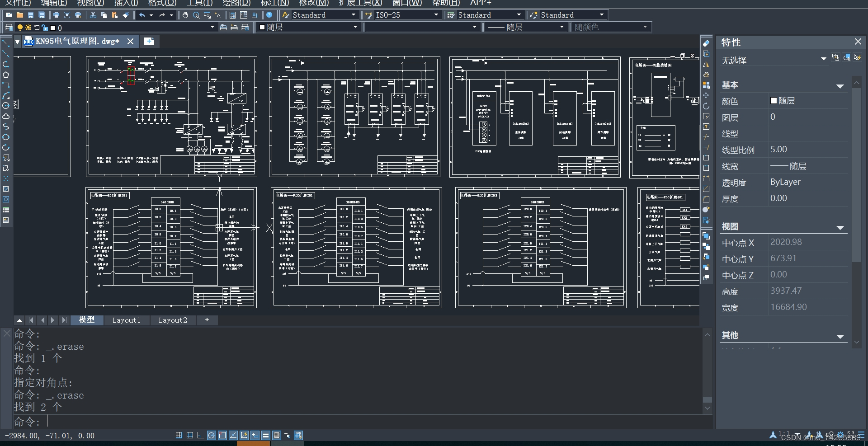Switch to the 模型 model tab

(x=87, y=320)
